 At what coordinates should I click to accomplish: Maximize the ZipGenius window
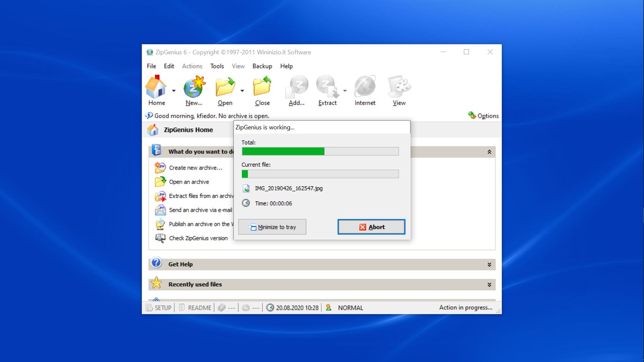[x=466, y=52]
